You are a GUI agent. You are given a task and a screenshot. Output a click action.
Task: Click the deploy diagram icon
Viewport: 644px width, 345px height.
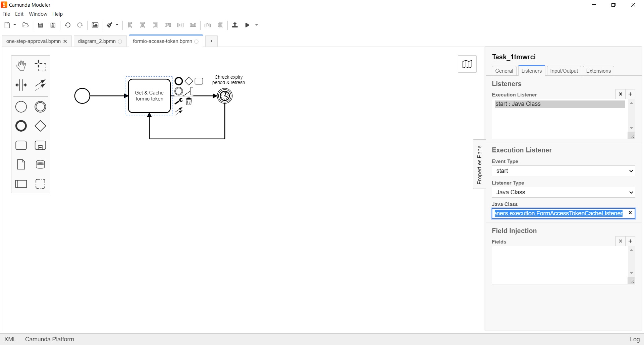(x=235, y=25)
